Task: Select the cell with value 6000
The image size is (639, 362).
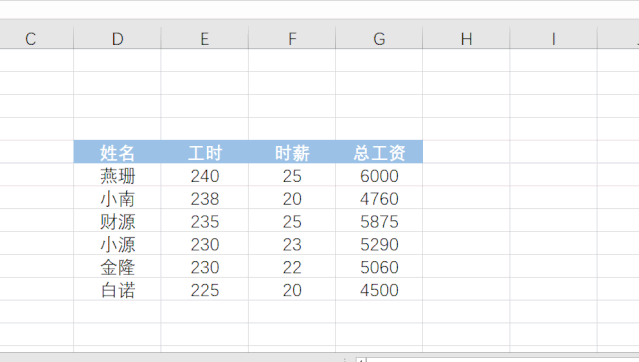Action: [x=379, y=175]
